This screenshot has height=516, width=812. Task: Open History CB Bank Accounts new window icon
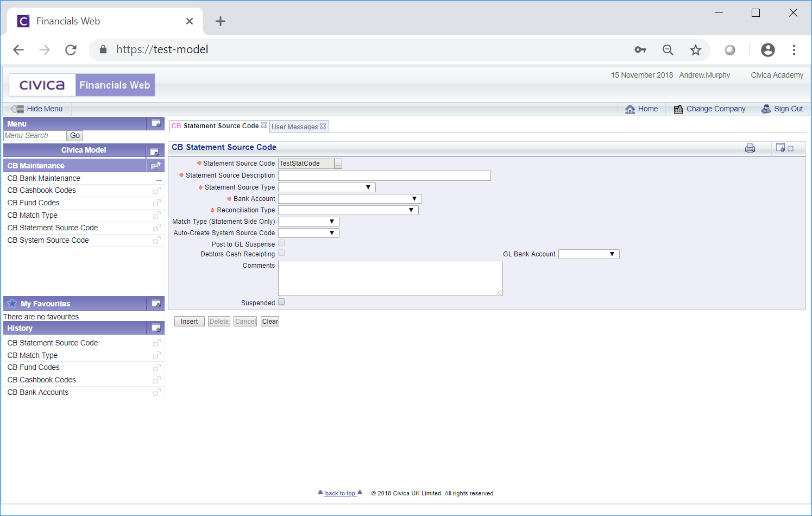[157, 393]
